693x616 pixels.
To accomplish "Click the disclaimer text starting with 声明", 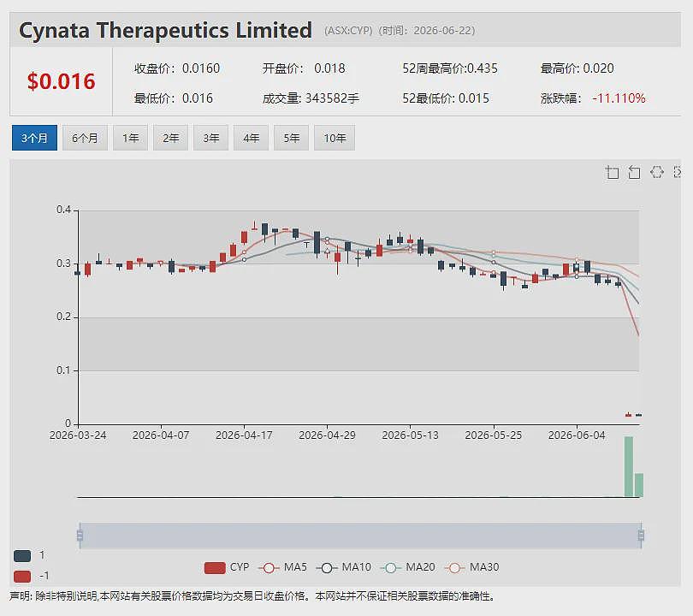I will 252,596.
